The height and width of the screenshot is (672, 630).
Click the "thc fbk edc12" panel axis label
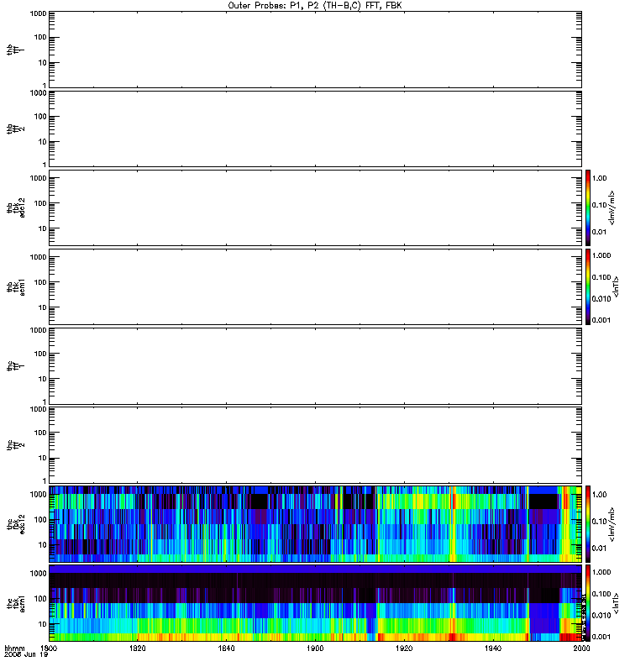click(15, 523)
